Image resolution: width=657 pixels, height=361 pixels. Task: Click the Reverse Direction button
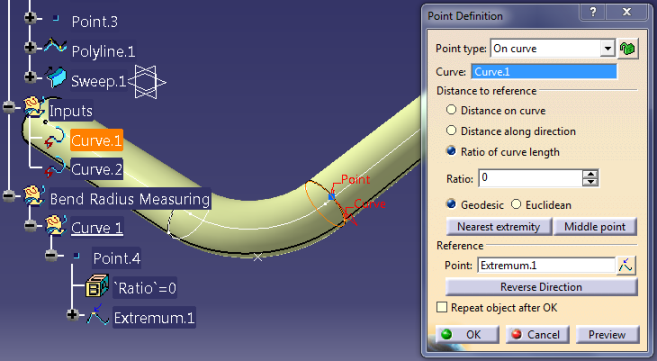[541, 287]
